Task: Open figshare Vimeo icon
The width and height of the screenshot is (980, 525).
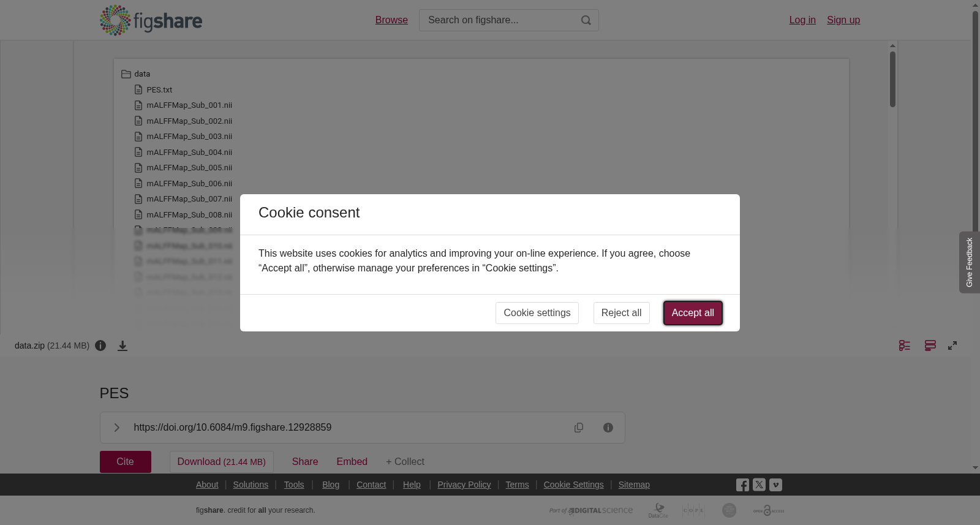Action: [775, 485]
